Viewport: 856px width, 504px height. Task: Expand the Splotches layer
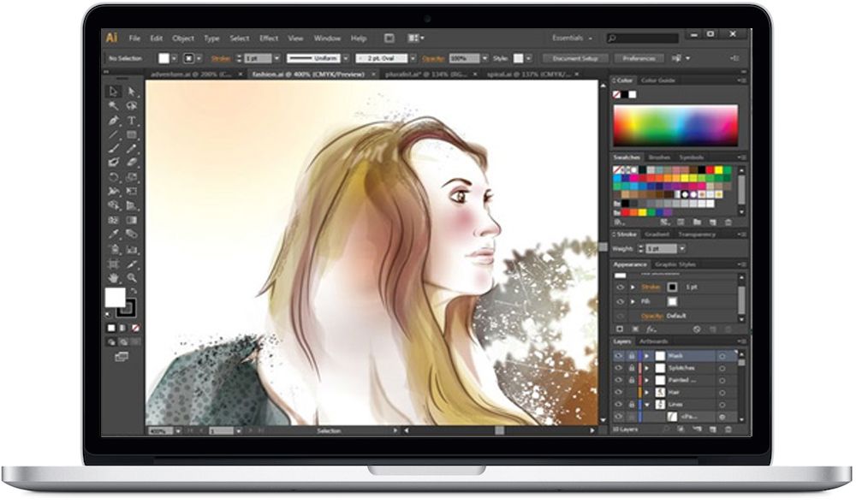click(647, 368)
